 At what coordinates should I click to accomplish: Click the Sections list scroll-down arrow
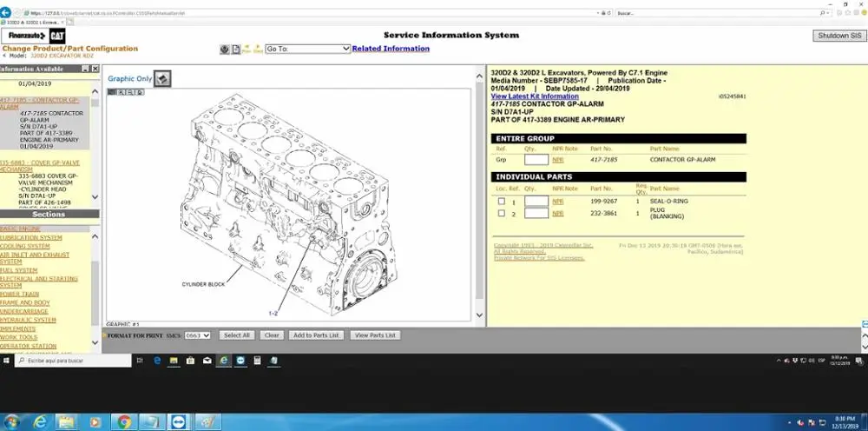[95, 343]
